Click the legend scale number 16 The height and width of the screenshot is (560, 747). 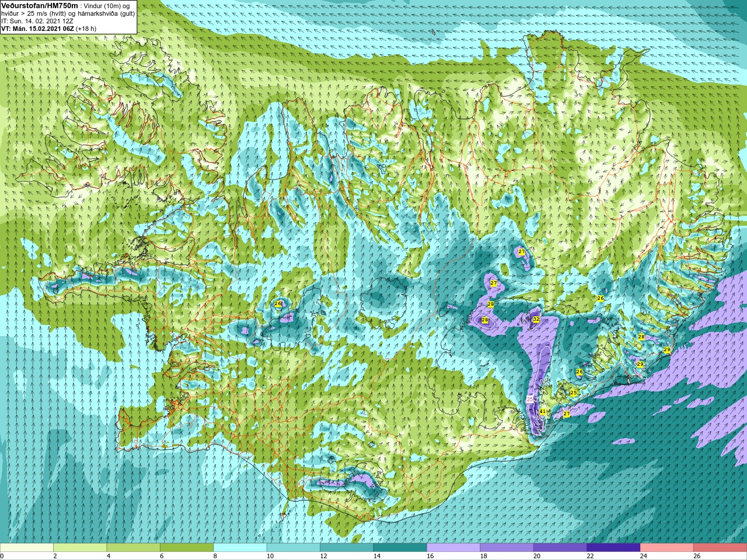click(430, 556)
